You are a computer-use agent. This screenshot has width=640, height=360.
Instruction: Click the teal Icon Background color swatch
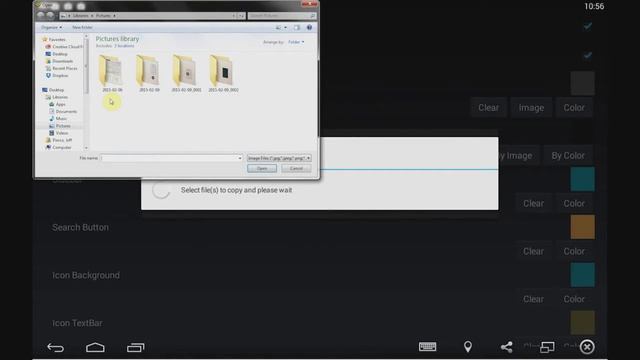[582, 275]
